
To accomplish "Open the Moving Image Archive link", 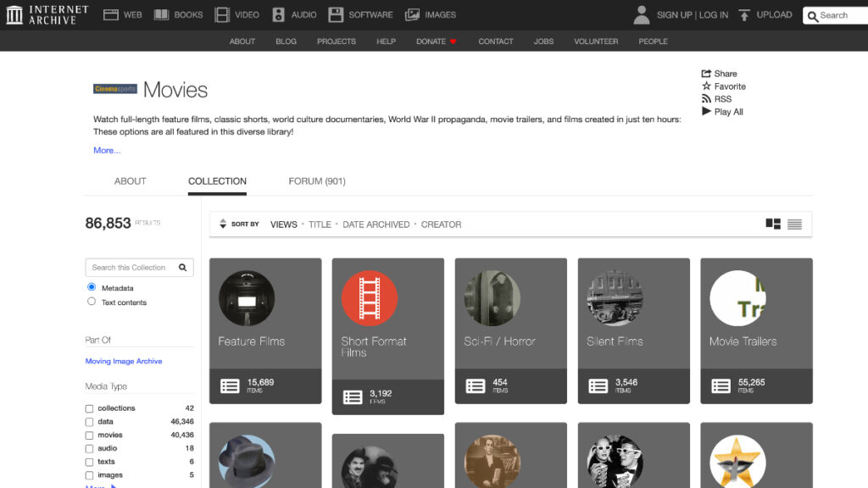I will click(124, 361).
